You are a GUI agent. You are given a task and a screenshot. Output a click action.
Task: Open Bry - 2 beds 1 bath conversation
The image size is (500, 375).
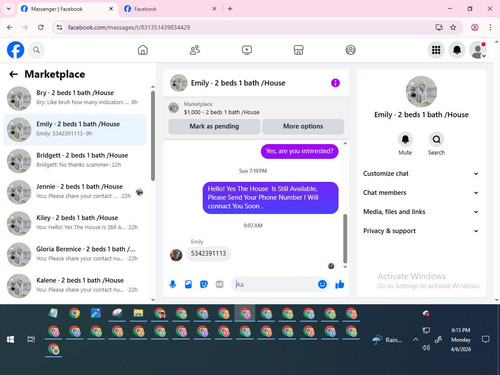tap(75, 98)
